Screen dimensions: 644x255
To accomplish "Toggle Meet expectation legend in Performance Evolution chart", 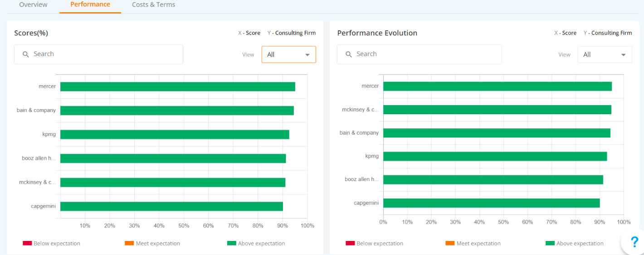I will (473, 243).
